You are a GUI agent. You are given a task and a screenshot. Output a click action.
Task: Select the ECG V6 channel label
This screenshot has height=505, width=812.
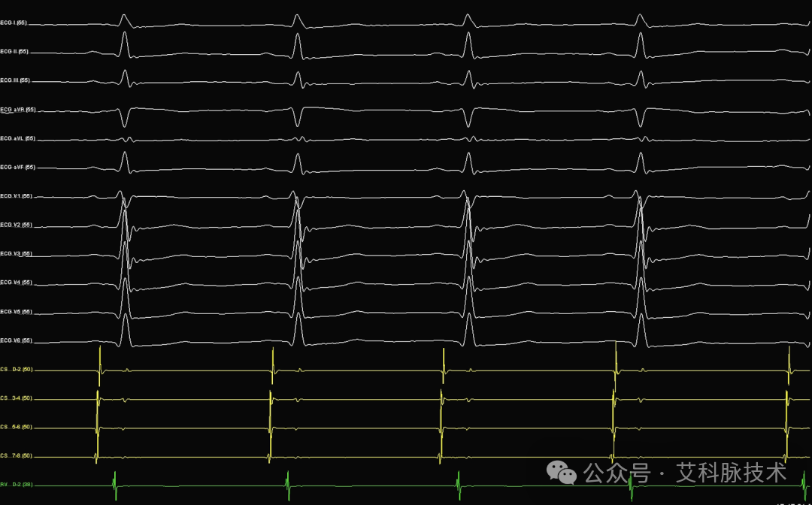click(17, 340)
